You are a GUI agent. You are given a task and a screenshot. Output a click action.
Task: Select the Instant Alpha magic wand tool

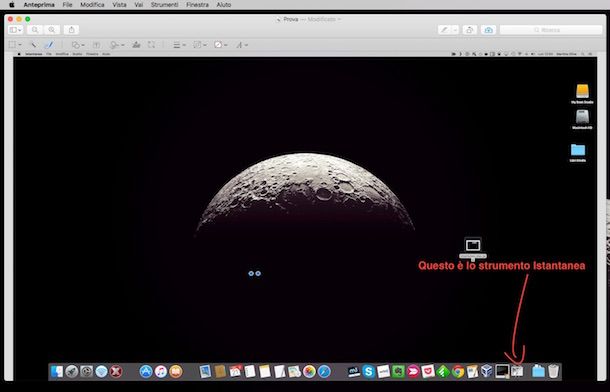click(x=34, y=45)
